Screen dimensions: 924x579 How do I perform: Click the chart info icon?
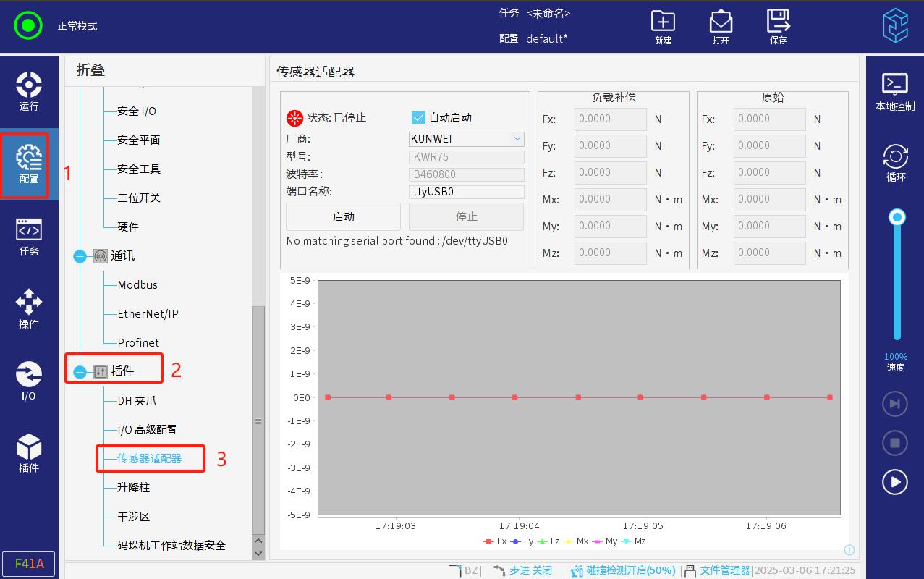click(849, 550)
